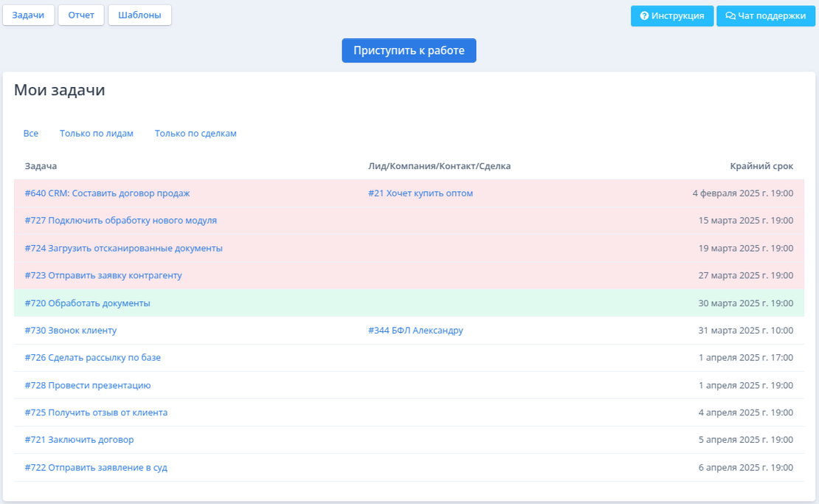Switch to the Отчет tab

(81, 15)
